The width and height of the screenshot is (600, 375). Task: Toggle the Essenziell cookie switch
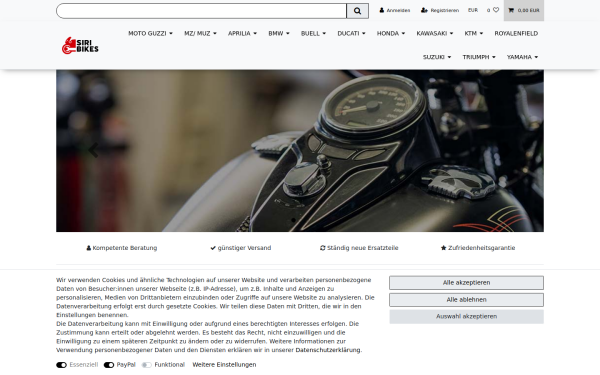coord(61,365)
